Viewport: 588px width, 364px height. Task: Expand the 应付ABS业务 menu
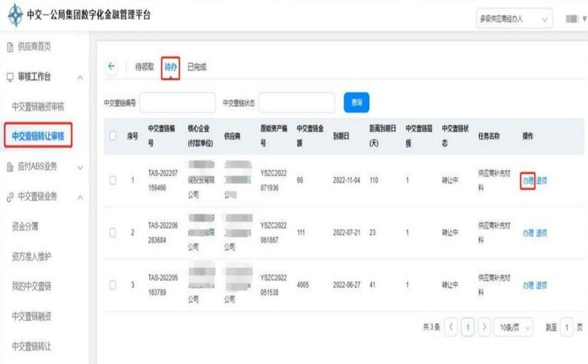coord(80,167)
